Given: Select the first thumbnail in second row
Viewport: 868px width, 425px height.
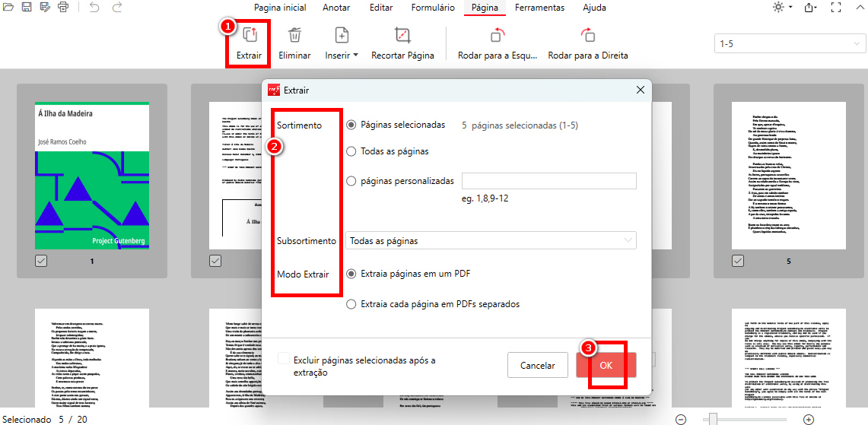Looking at the screenshot, I should 92,359.
